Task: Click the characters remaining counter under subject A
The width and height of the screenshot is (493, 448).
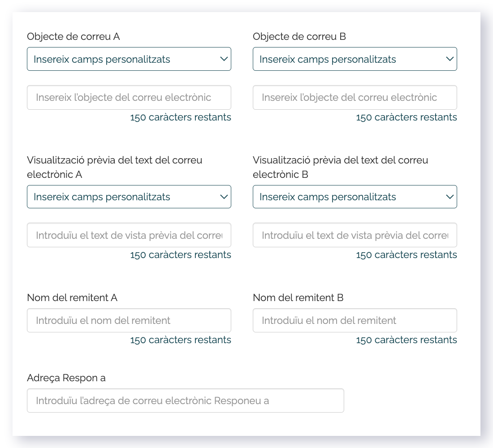Action: [x=181, y=117]
